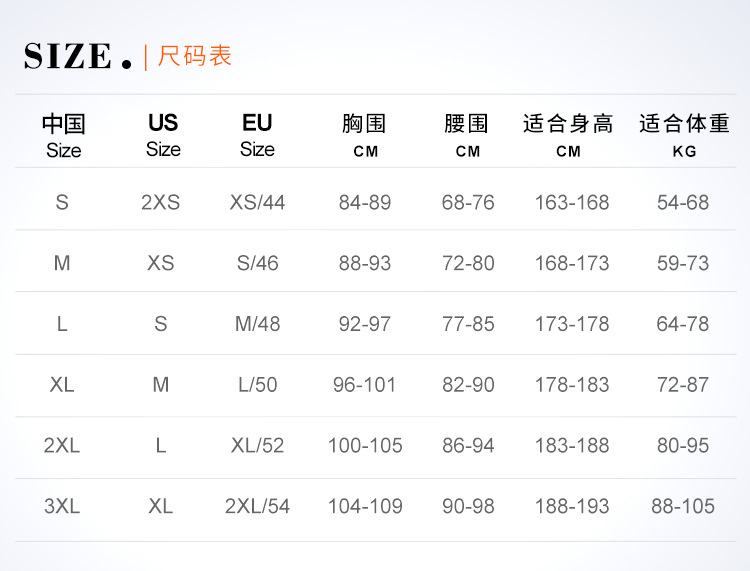Image resolution: width=750 pixels, height=571 pixels.
Task: Select chest value 104-109
Action: (x=365, y=506)
